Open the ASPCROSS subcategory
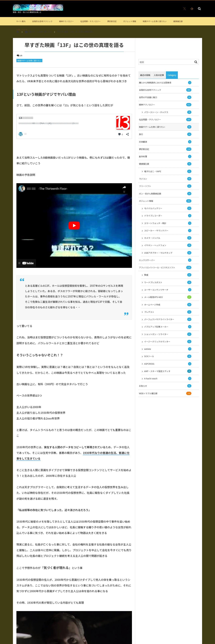 [149, 364]
